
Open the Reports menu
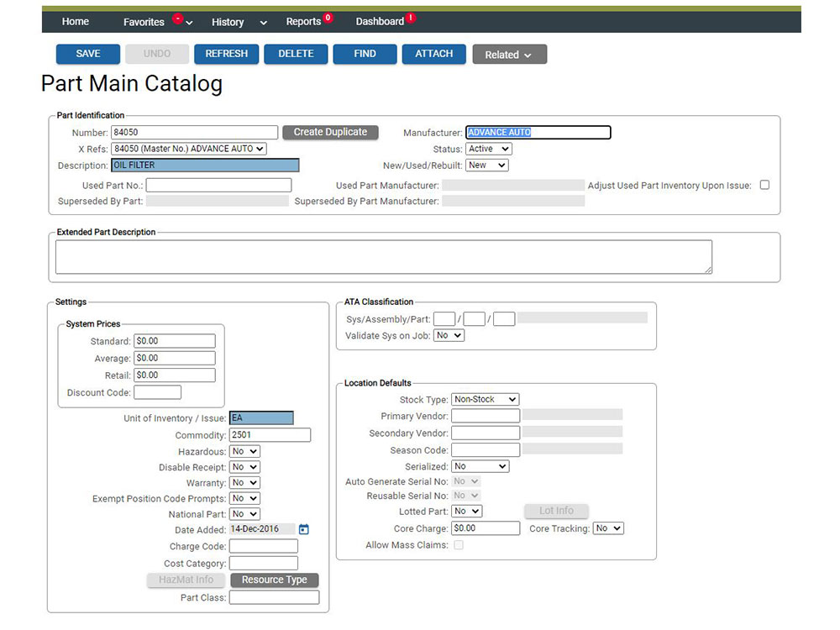302,22
